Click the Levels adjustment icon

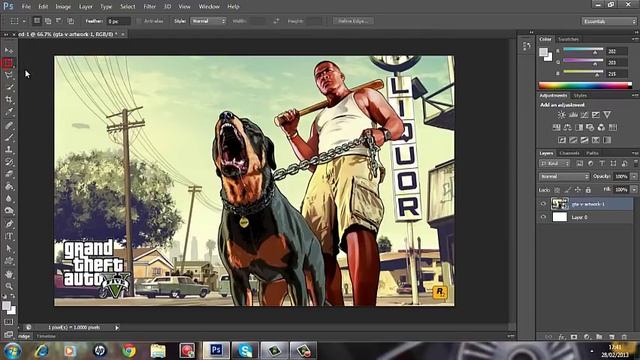tap(573, 115)
